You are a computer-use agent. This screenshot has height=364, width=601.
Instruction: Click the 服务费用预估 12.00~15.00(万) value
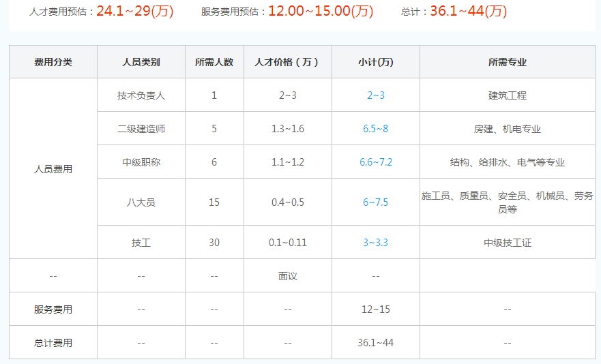tap(321, 11)
